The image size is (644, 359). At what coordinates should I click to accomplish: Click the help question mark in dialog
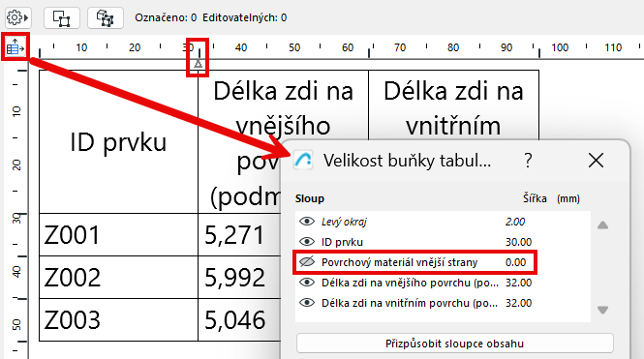pyautogui.click(x=528, y=160)
